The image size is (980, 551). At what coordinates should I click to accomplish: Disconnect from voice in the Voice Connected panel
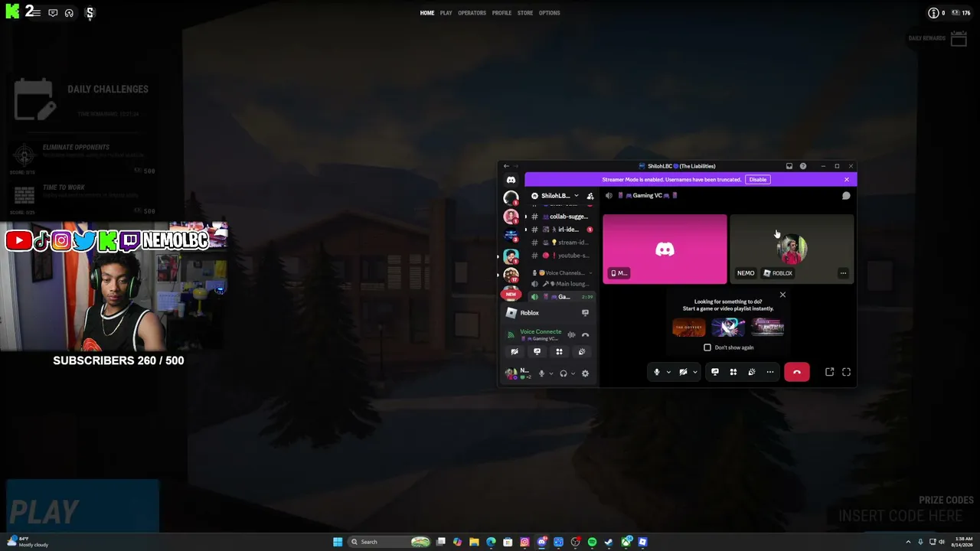[x=585, y=335]
